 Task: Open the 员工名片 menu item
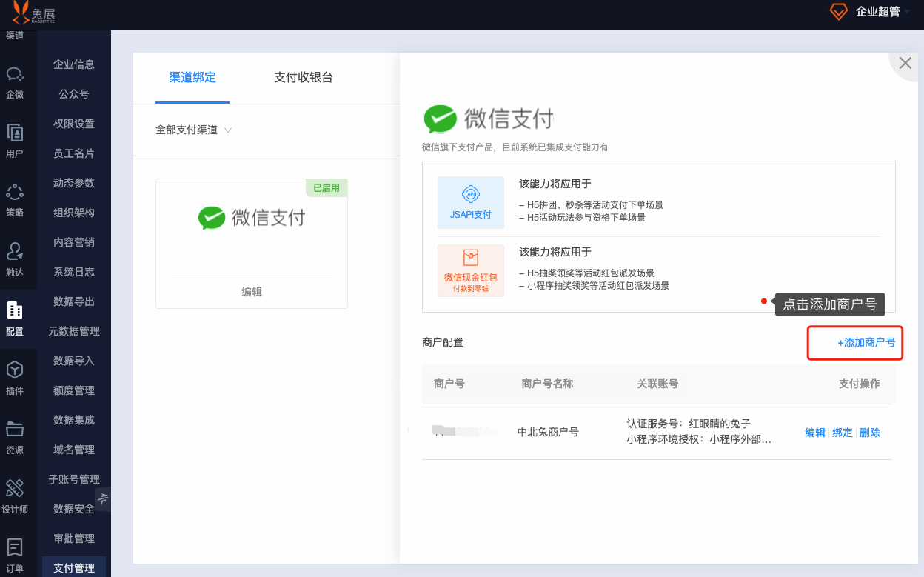pyautogui.click(x=74, y=153)
